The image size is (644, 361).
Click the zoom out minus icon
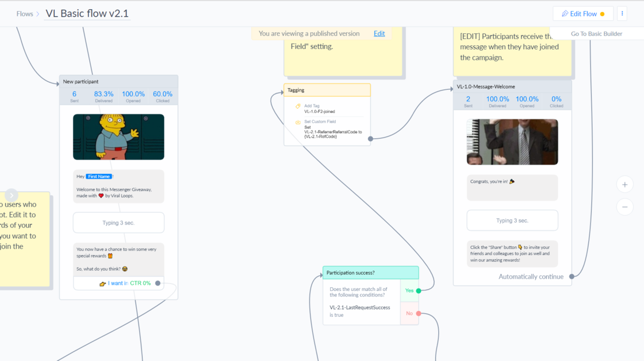[624, 207]
